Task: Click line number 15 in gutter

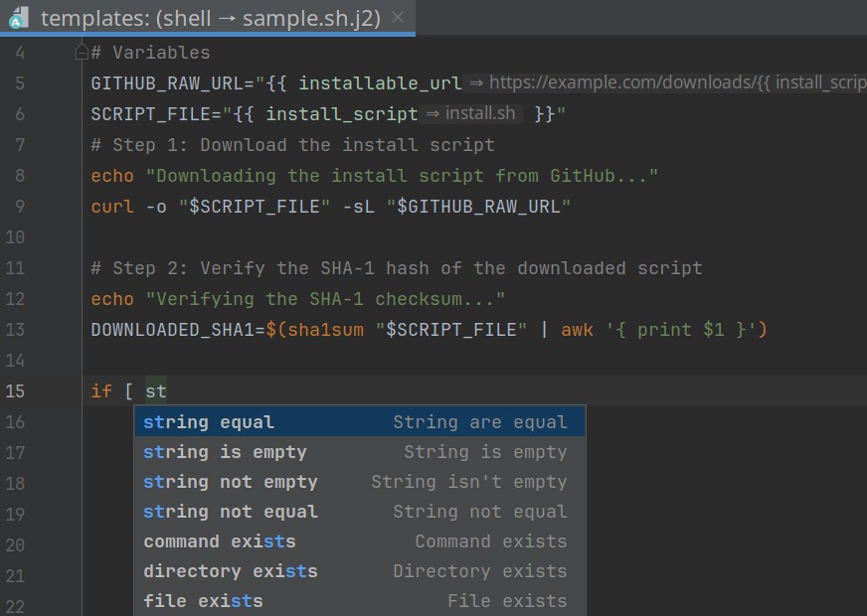Action: (x=15, y=391)
